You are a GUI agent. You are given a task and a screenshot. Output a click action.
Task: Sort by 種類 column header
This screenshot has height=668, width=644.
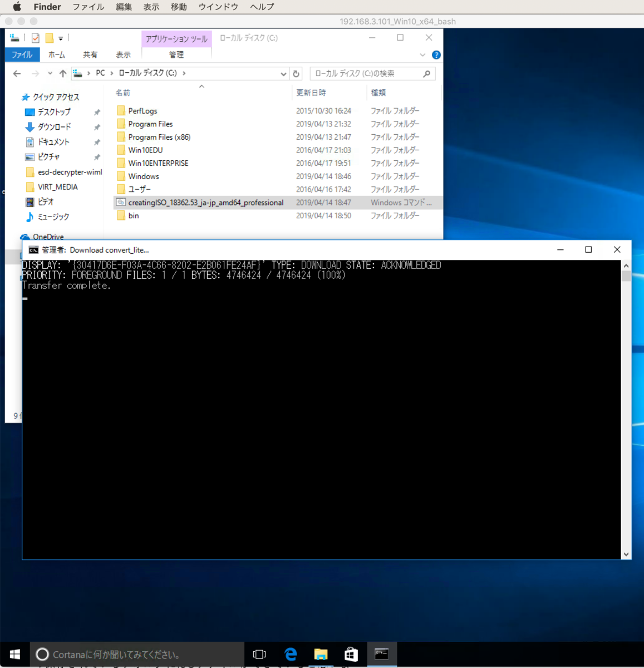coord(378,92)
